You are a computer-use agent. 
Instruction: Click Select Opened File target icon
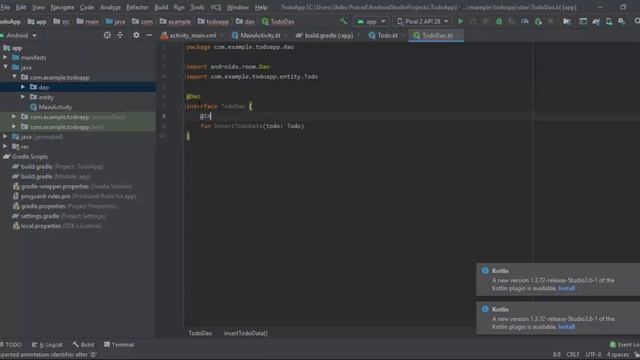(107, 36)
